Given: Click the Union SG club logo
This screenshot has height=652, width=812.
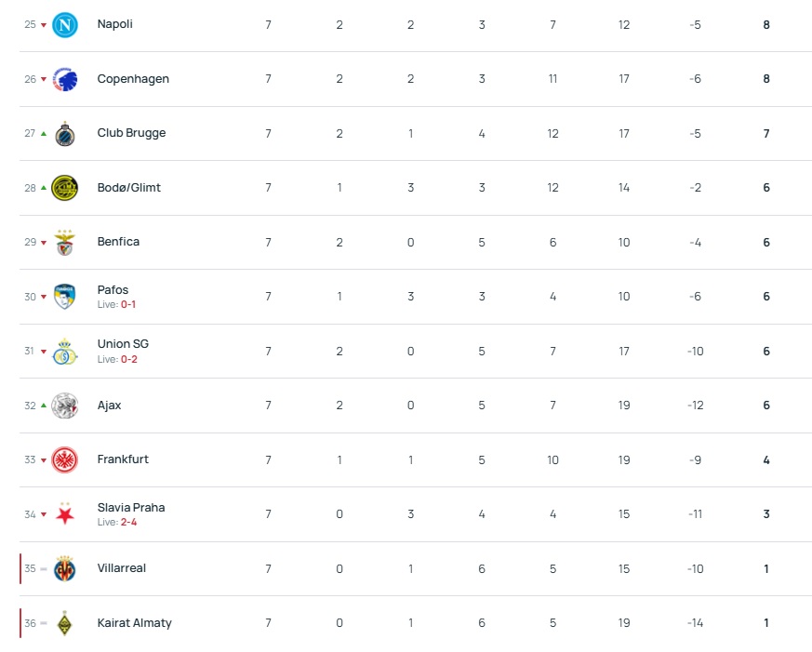Looking at the screenshot, I should pyautogui.click(x=65, y=352).
